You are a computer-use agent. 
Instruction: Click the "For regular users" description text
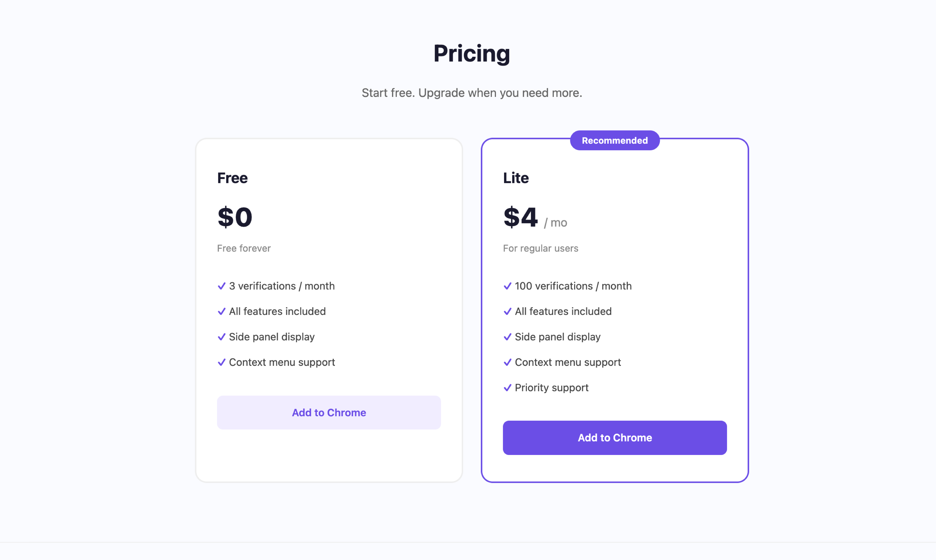541,248
